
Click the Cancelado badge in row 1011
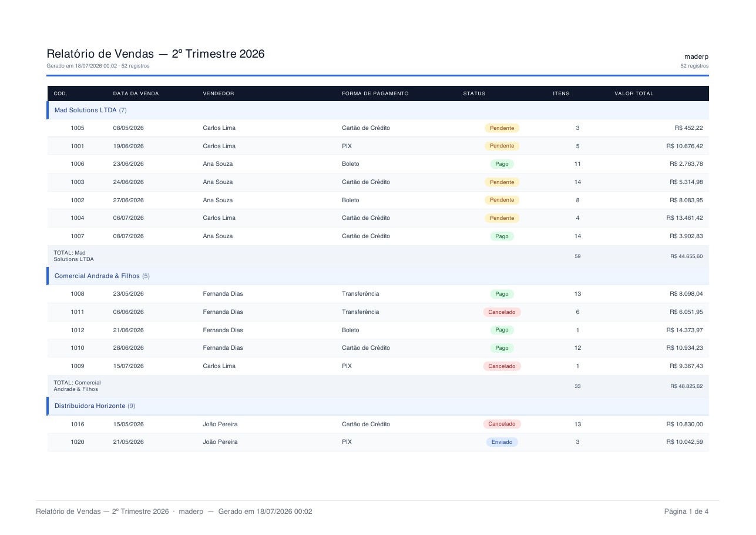click(x=502, y=312)
